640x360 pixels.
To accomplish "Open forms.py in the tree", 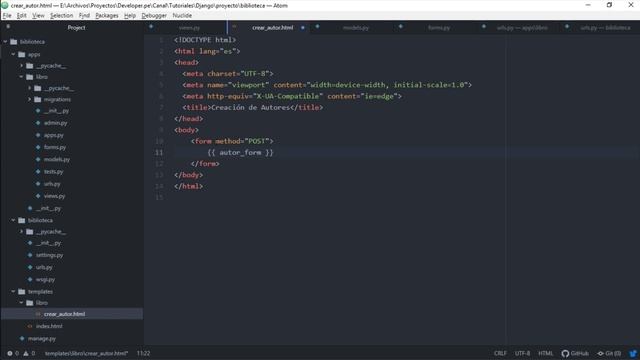I will [x=55, y=147].
